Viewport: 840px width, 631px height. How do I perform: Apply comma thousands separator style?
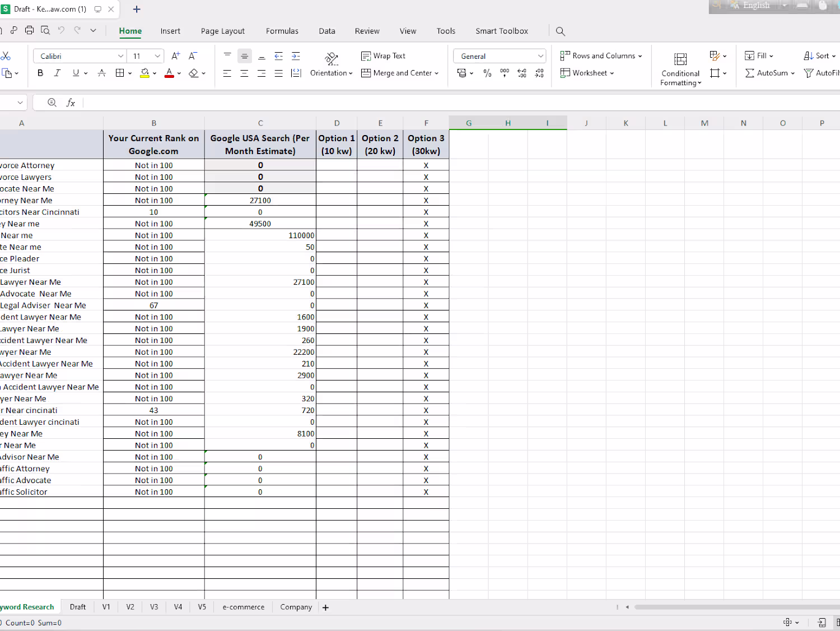pos(505,73)
